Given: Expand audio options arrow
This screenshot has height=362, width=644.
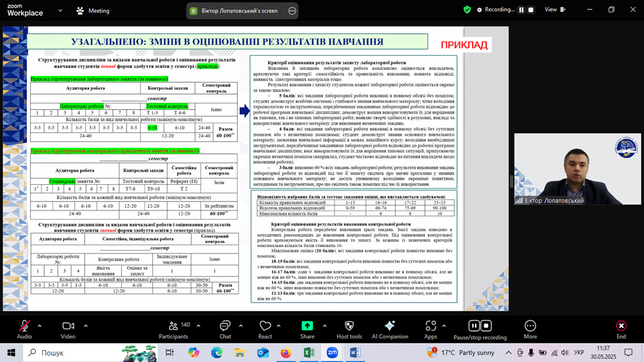Looking at the screenshot, I should pos(39,326).
